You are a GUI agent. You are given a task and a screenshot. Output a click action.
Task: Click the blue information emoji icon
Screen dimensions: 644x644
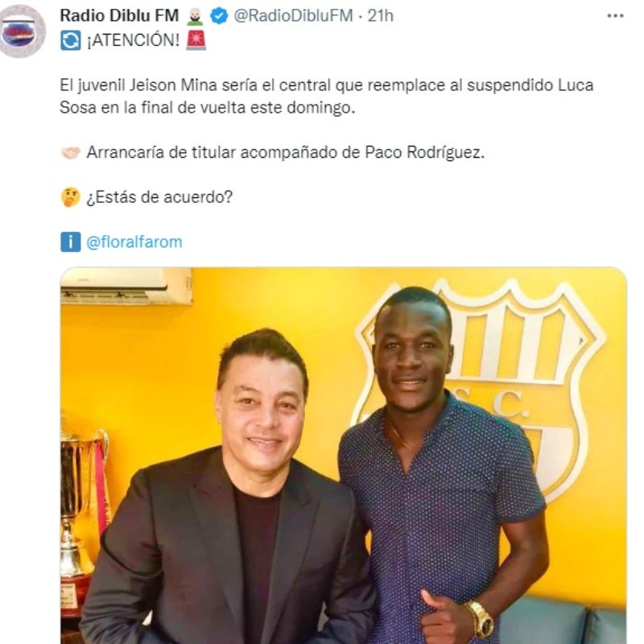tap(71, 242)
